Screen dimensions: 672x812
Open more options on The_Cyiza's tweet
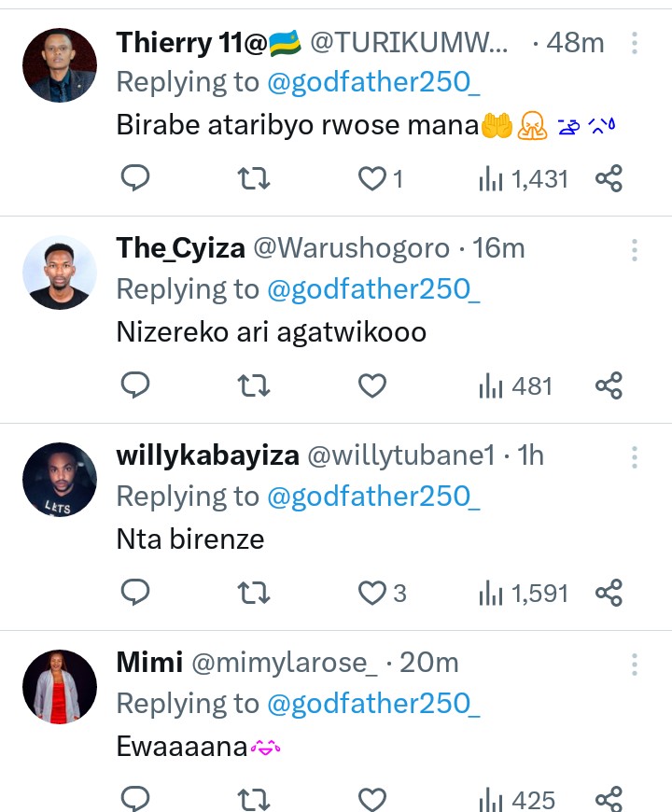coord(635,249)
